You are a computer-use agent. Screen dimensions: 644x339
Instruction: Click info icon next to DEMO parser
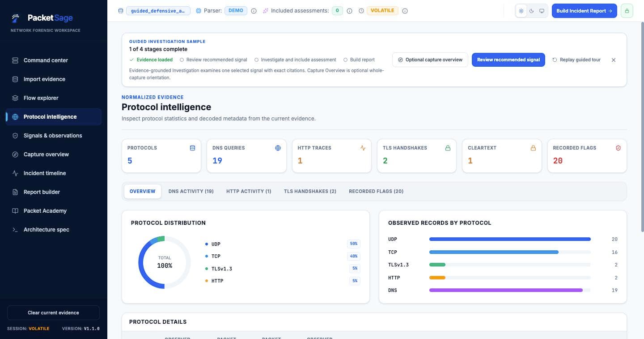(x=254, y=11)
